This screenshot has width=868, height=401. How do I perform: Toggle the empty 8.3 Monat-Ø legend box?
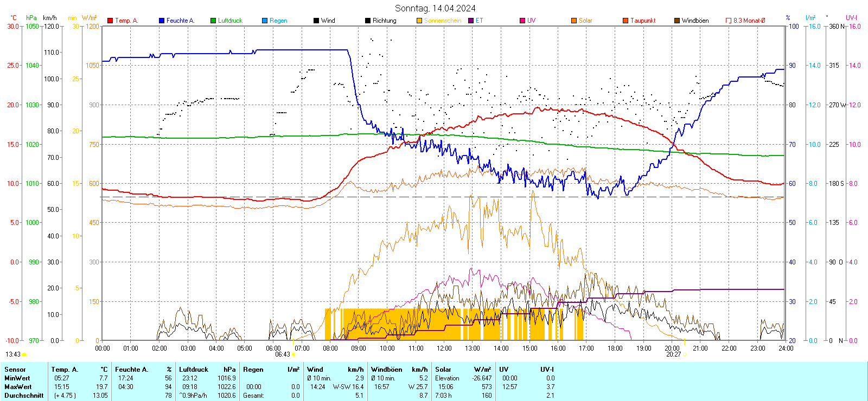(729, 21)
